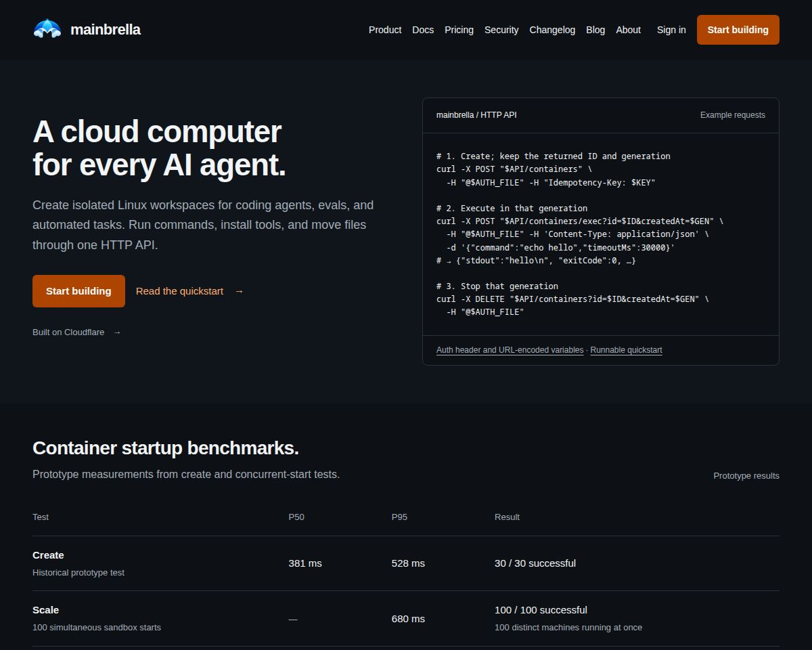This screenshot has width=812, height=650.
Task: Click Start building in the header
Action: [738, 30]
